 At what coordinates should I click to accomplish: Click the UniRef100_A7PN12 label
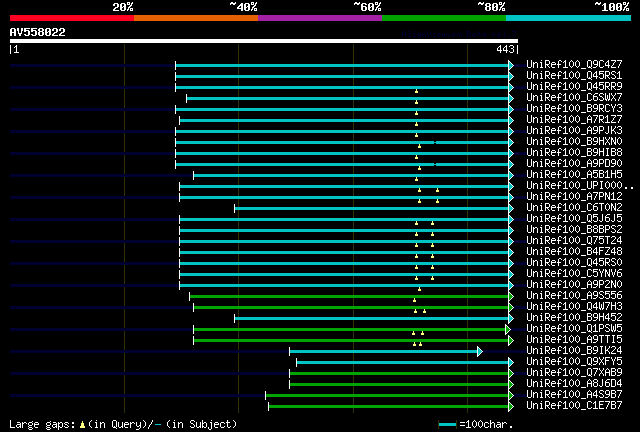[x=574, y=197]
